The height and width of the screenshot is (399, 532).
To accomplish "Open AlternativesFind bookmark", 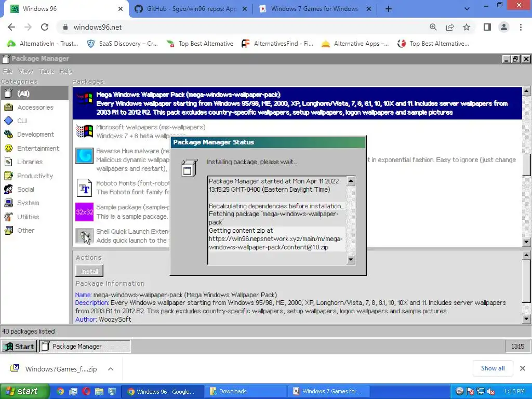I will click(x=277, y=44).
